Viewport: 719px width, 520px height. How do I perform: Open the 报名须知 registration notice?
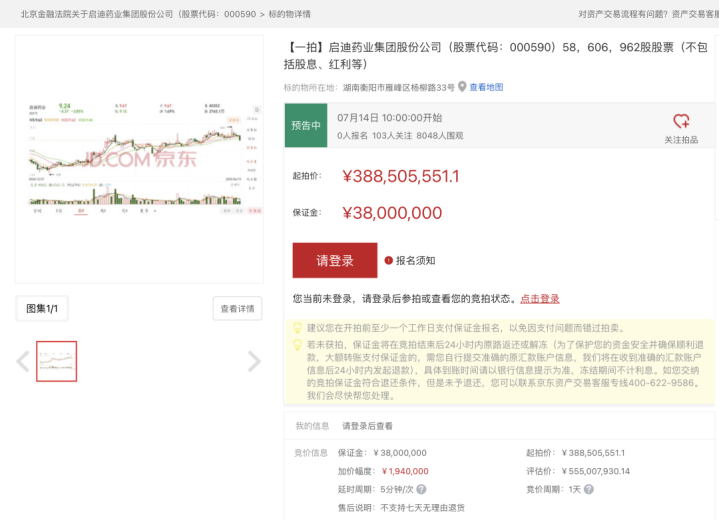click(x=415, y=261)
